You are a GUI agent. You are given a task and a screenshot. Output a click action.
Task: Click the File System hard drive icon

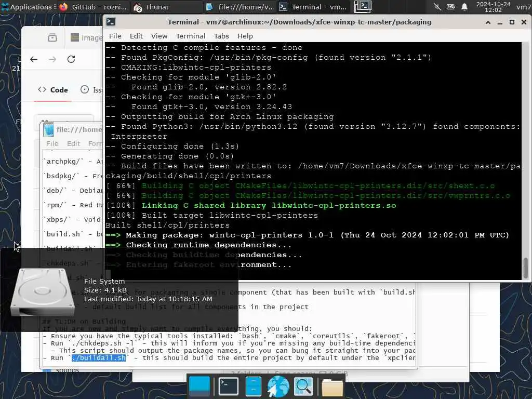[x=43, y=292]
